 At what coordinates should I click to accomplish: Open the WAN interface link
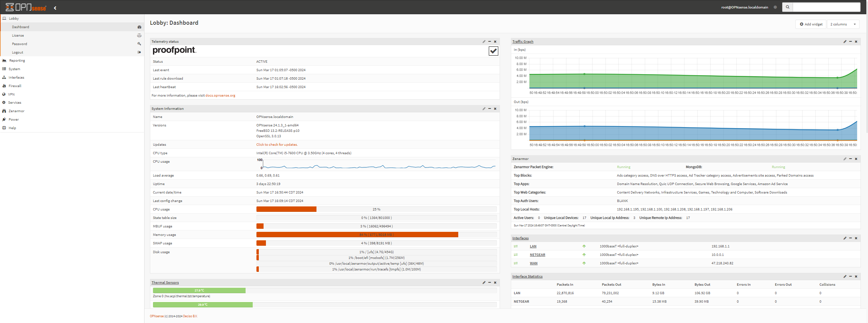534,263
